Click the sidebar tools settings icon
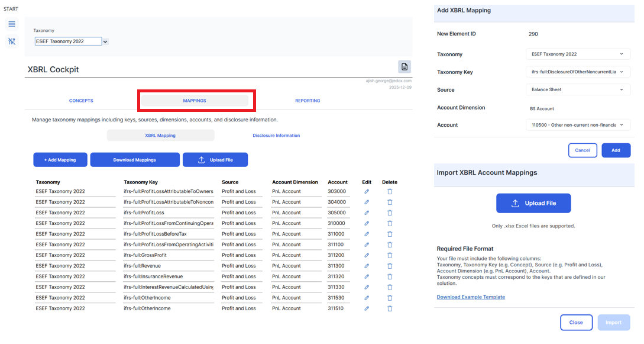Image resolution: width=644 pixels, height=344 pixels. 12,41
